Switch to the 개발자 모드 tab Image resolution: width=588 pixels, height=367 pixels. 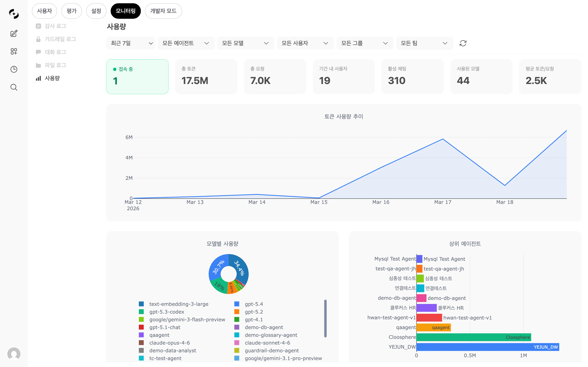[x=163, y=11]
